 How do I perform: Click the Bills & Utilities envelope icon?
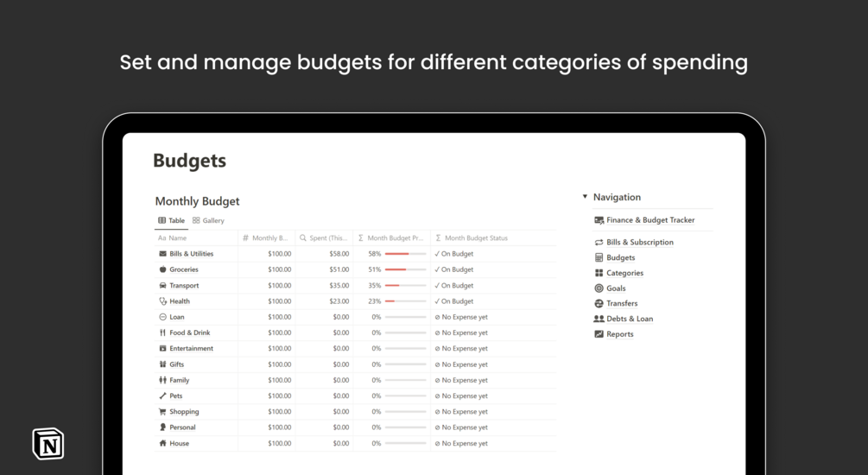click(x=162, y=254)
